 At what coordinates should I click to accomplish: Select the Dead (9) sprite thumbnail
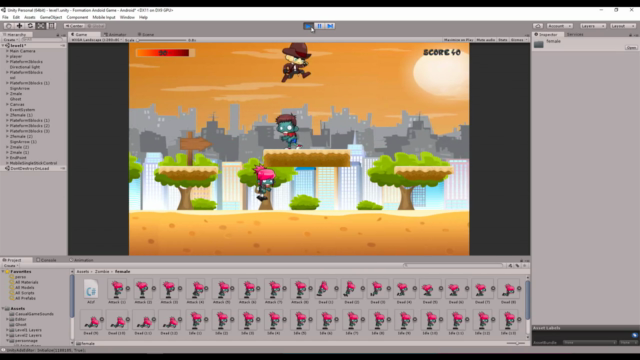[x=91, y=320]
